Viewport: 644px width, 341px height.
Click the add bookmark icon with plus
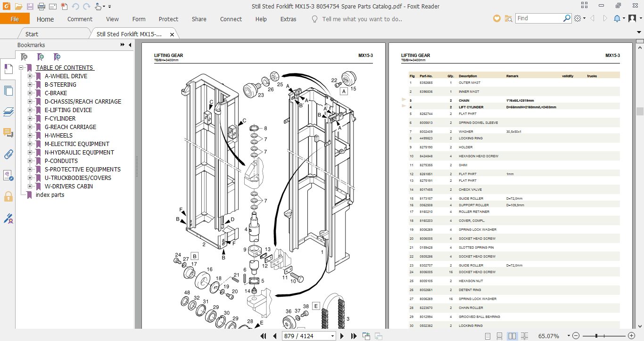tap(41, 57)
